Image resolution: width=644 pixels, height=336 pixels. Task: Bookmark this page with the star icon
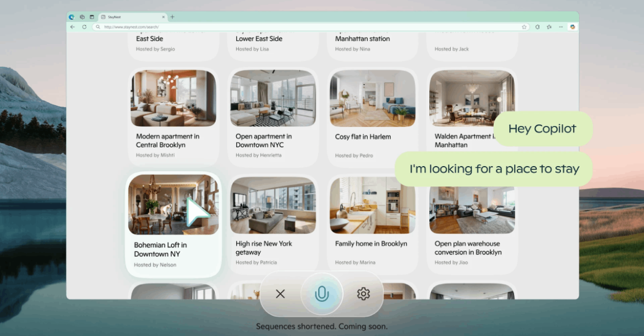[524, 26]
